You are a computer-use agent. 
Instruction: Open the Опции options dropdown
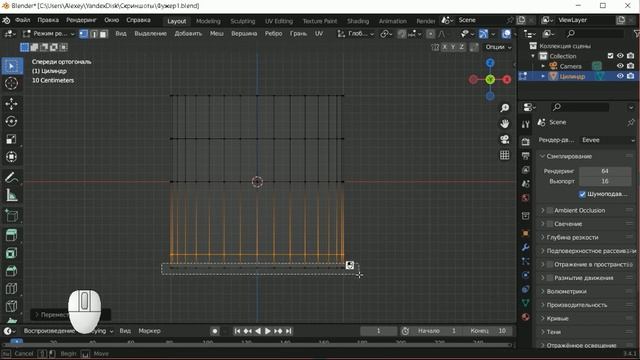click(498, 47)
